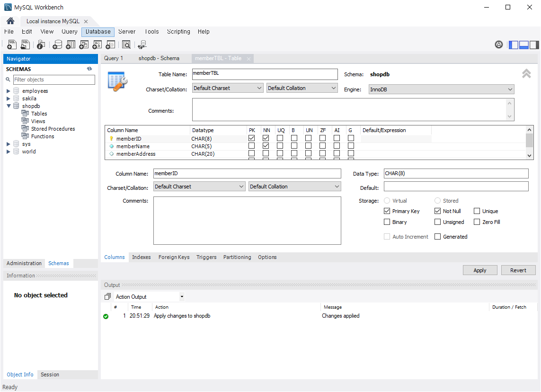This screenshot has width=541, height=392.
Task: Toggle the Primary Key checkbox
Action: pyautogui.click(x=387, y=211)
